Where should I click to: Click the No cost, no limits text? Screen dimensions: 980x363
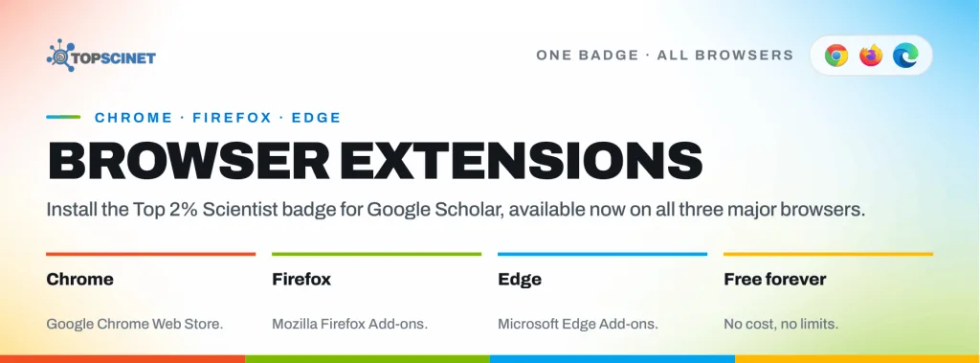click(x=781, y=324)
